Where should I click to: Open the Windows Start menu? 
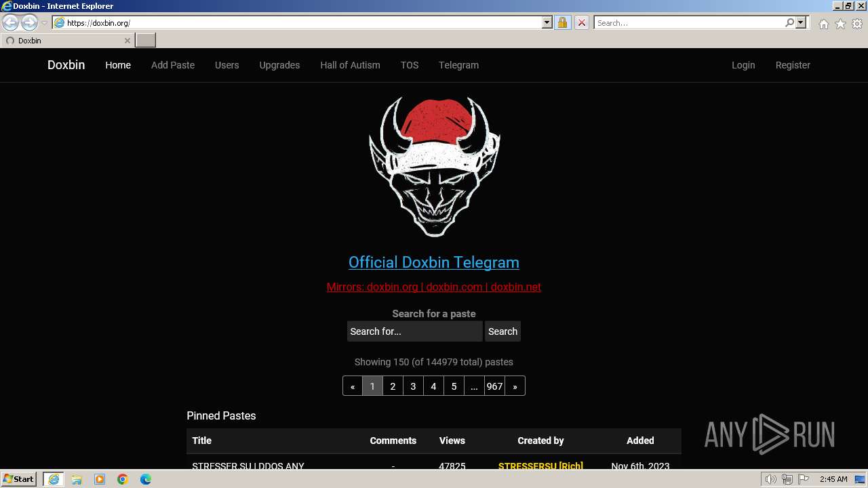tap(19, 479)
